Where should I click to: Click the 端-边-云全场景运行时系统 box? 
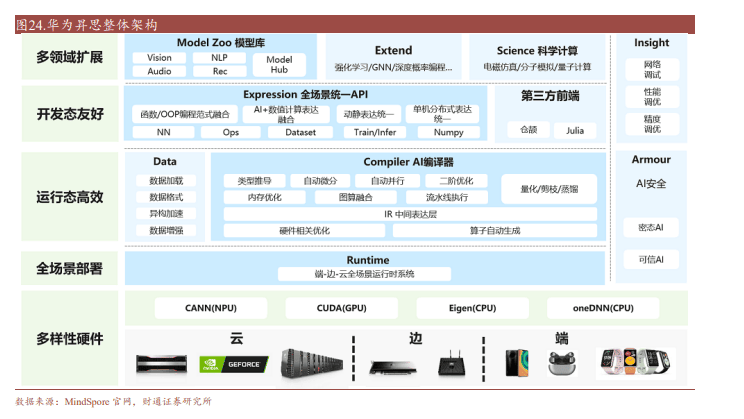(x=364, y=274)
